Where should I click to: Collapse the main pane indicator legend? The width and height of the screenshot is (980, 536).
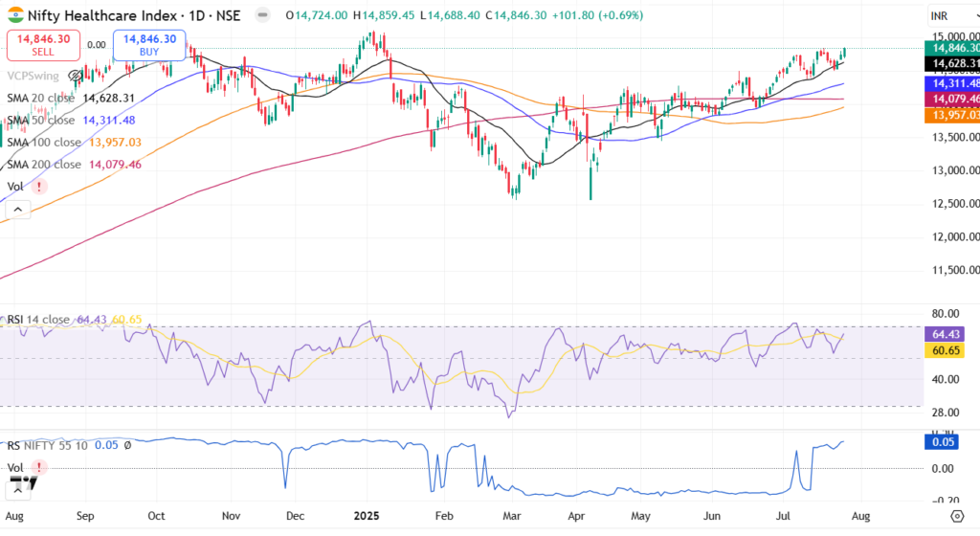17,210
